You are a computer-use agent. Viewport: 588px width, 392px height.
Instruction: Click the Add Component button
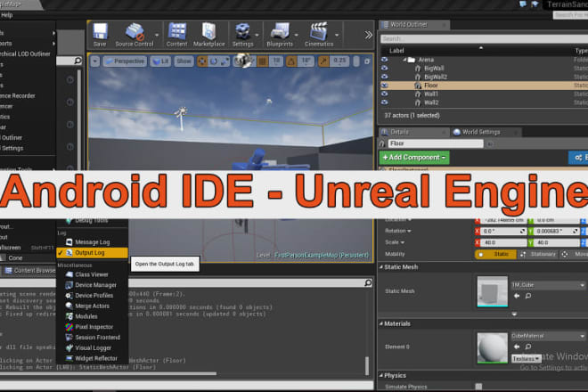click(x=414, y=158)
